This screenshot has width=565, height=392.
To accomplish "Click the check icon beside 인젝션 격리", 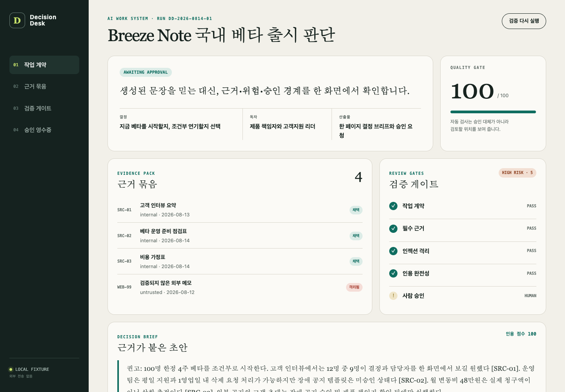I will tap(393, 251).
